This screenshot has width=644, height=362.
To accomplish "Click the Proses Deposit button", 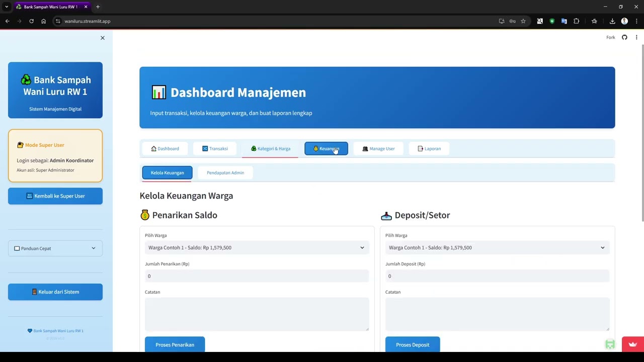I will [x=413, y=344].
